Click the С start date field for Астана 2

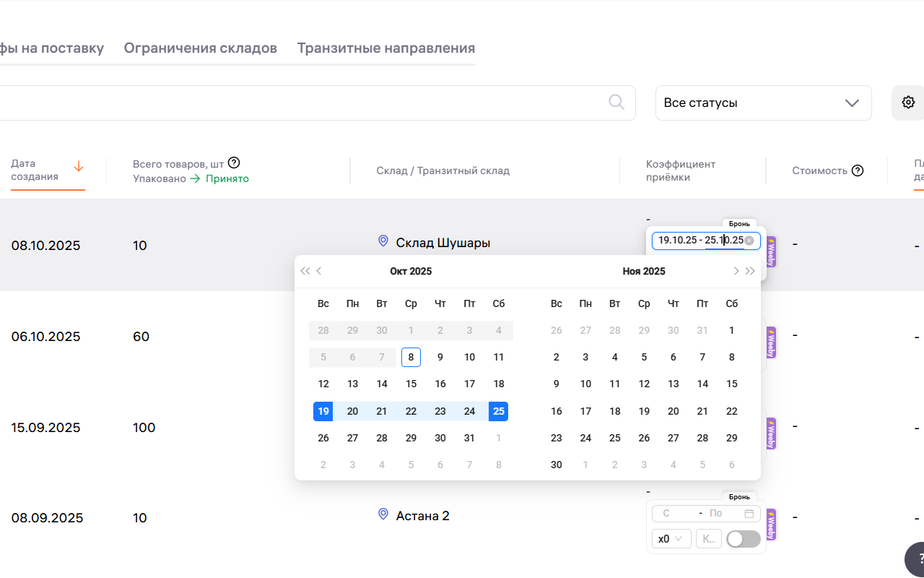point(675,514)
